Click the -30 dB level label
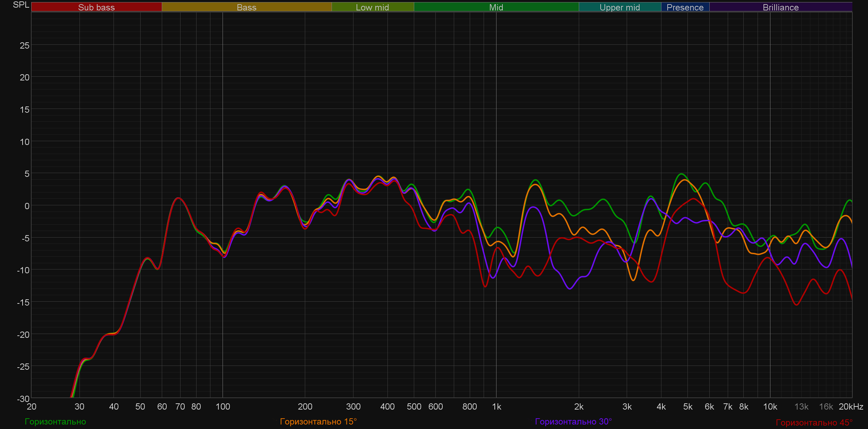This screenshot has width=868, height=429. pos(23,399)
